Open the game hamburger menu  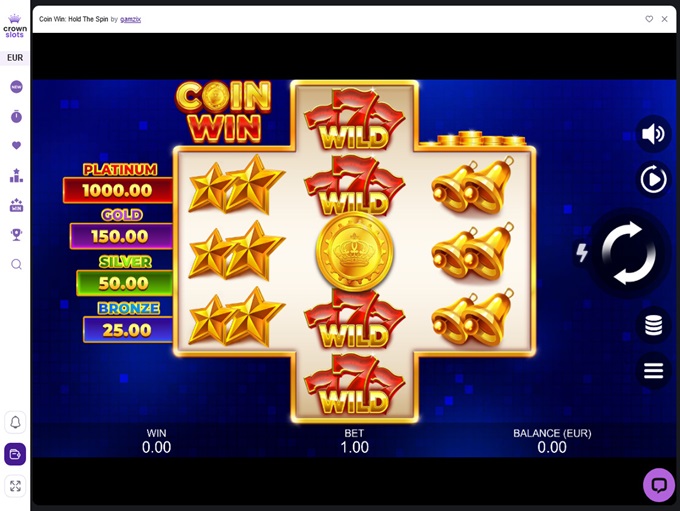click(x=653, y=370)
